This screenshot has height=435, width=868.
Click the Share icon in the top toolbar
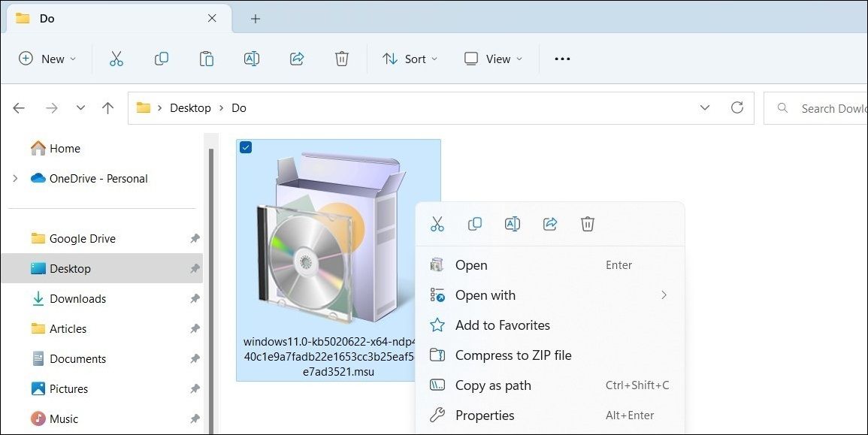[297, 59]
